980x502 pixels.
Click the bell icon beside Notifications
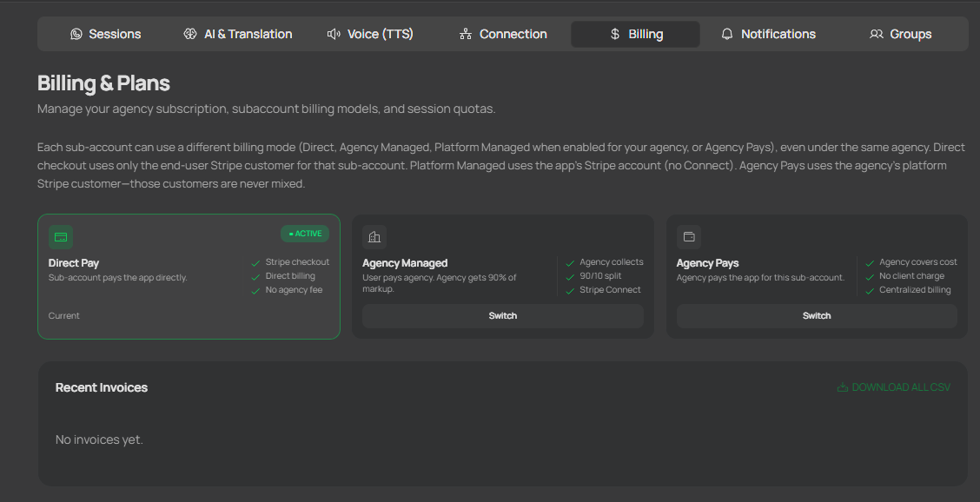pos(727,35)
